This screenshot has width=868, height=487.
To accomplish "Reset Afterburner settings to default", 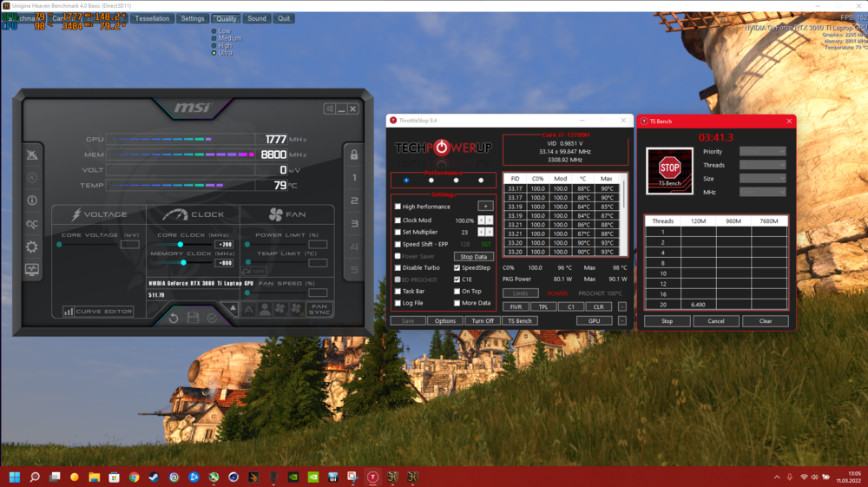I will (x=174, y=319).
